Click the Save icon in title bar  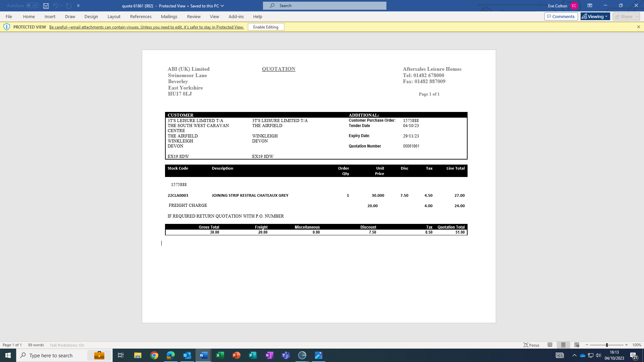[46, 6]
